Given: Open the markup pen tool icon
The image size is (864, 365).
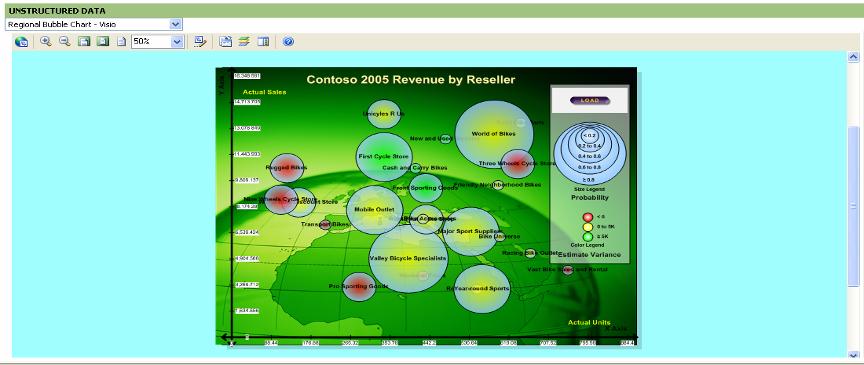Looking at the screenshot, I should (200, 41).
